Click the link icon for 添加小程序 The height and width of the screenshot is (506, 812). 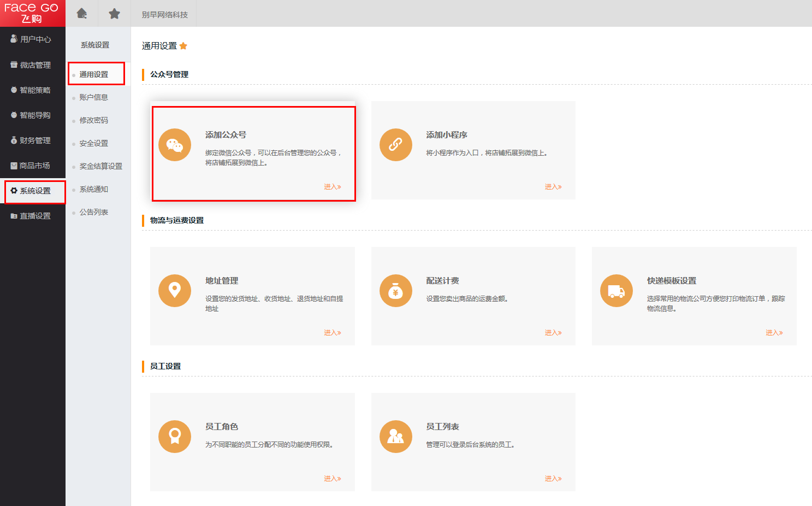click(x=395, y=145)
